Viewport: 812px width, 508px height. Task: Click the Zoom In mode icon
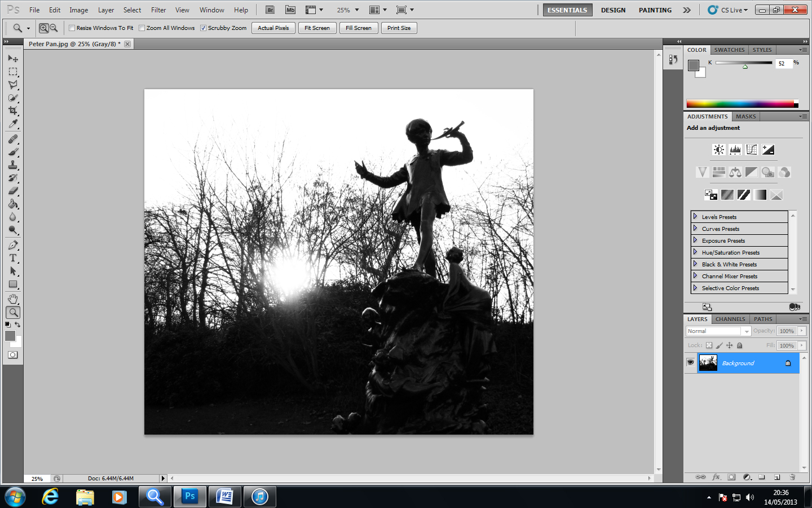(43, 28)
